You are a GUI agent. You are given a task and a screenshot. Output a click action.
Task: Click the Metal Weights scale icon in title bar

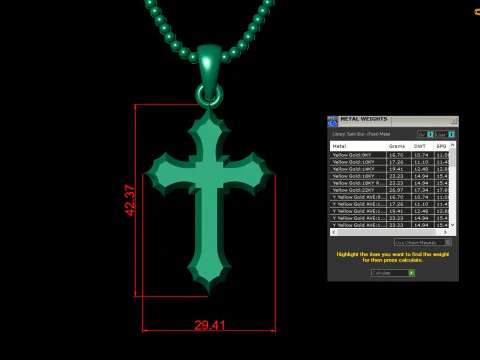point(333,121)
